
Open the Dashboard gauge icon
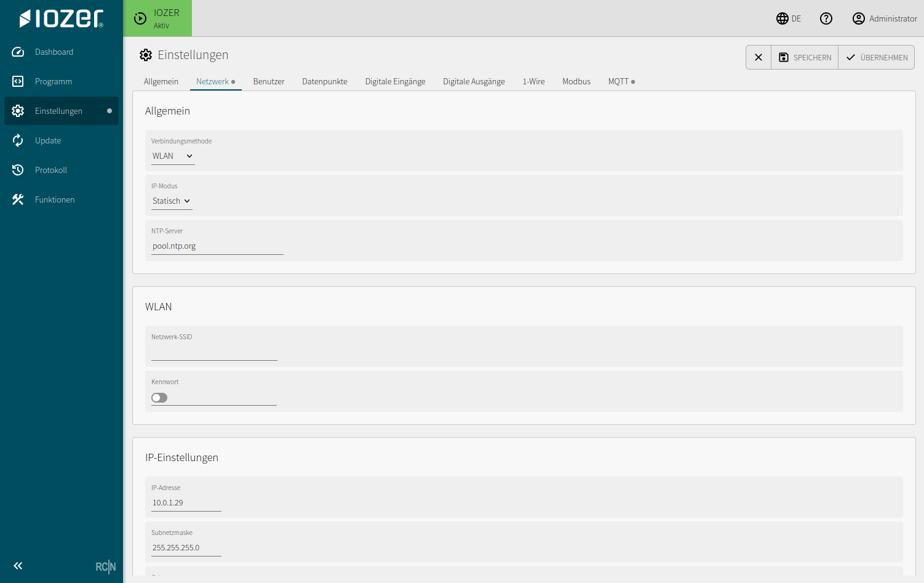pos(18,52)
